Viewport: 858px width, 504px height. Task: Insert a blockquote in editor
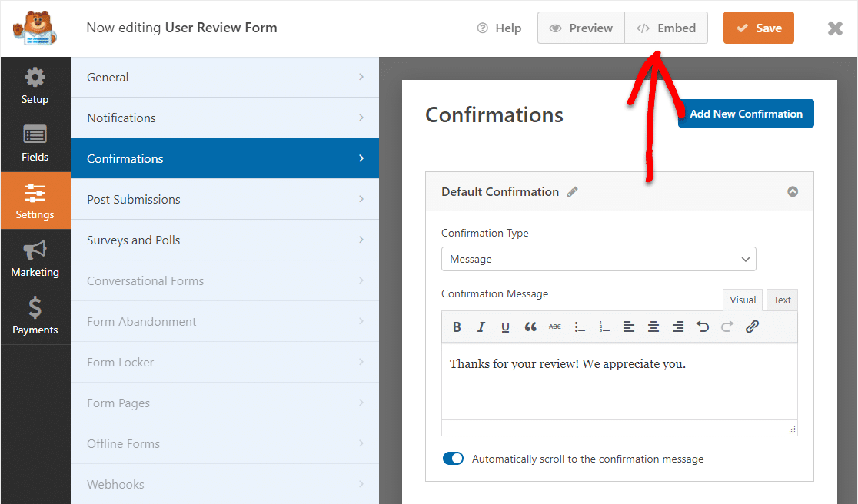[530, 327]
